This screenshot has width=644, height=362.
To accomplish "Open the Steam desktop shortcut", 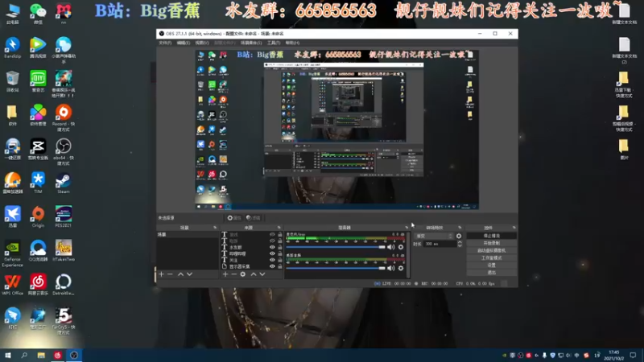I will 64,183.
